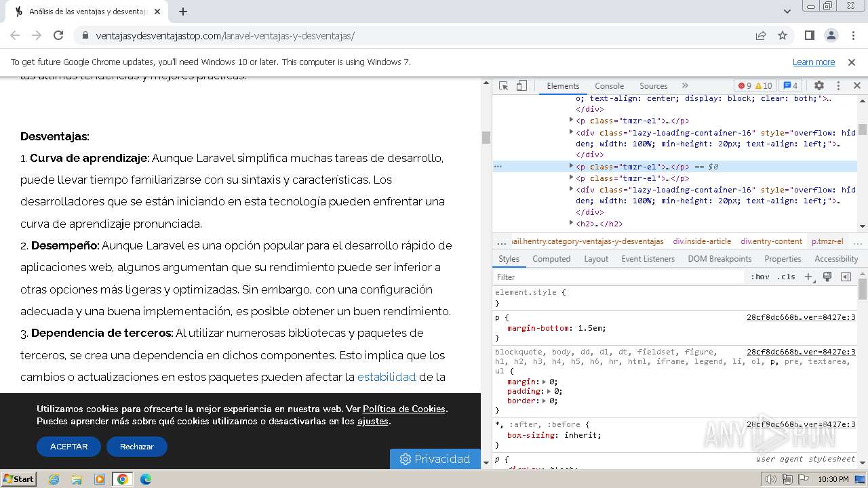Expand the border shorthand property
Screen dimensions: 868x488
tap(545, 401)
